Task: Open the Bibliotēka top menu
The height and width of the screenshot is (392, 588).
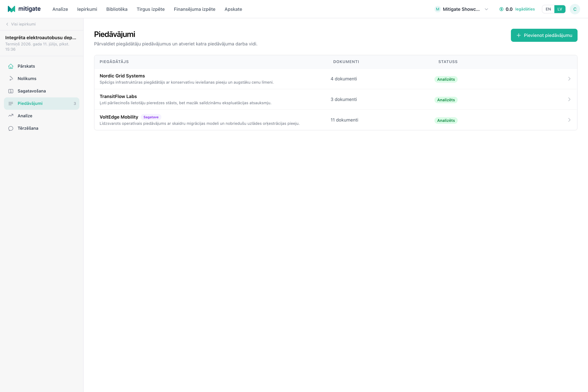Action: 117,9
